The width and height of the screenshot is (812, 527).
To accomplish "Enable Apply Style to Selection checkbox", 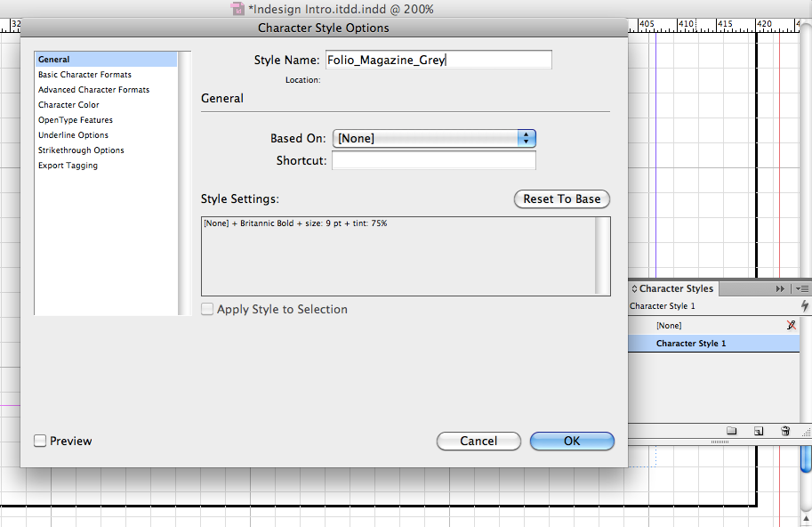I will (x=207, y=310).
